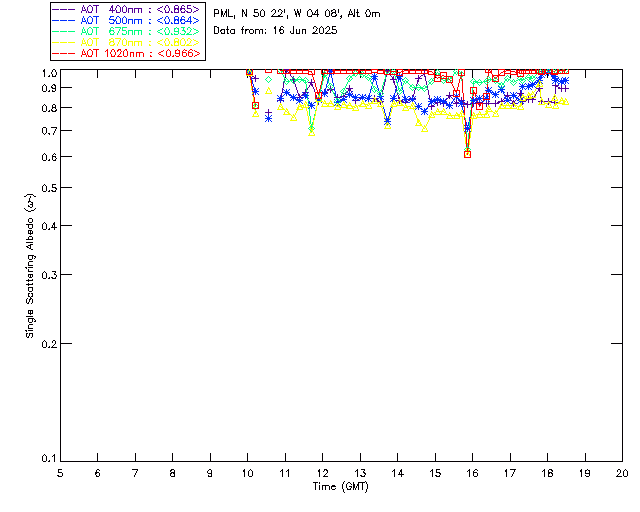640x512 pixels.
Task: Click the PML station location text
Action: (x=297, y=14)
